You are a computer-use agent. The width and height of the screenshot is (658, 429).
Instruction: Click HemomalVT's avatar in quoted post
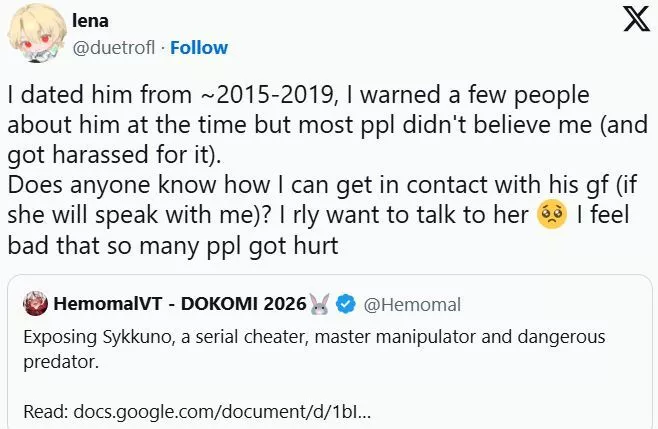(37, 301)
